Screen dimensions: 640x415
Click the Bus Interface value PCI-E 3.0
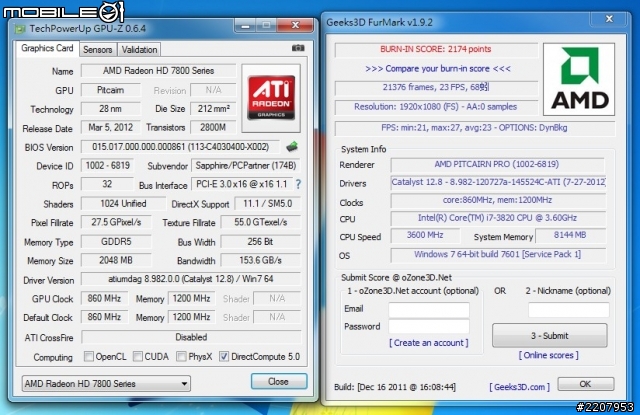click(x=242, y=184)
